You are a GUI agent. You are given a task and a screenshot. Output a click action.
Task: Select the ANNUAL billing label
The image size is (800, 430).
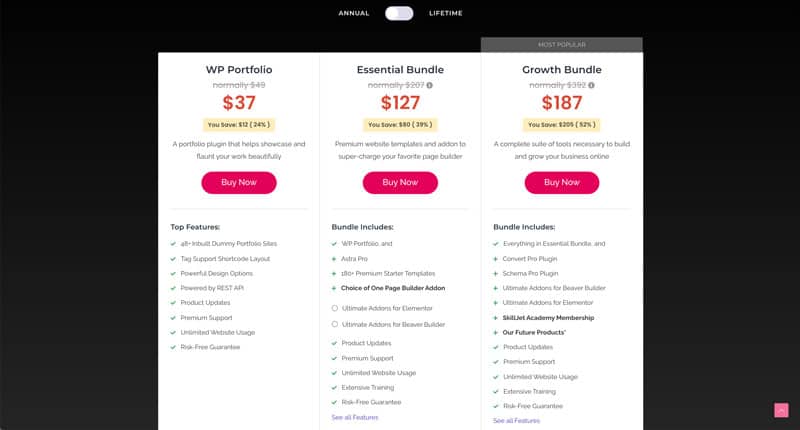click(x=354, y=13)
